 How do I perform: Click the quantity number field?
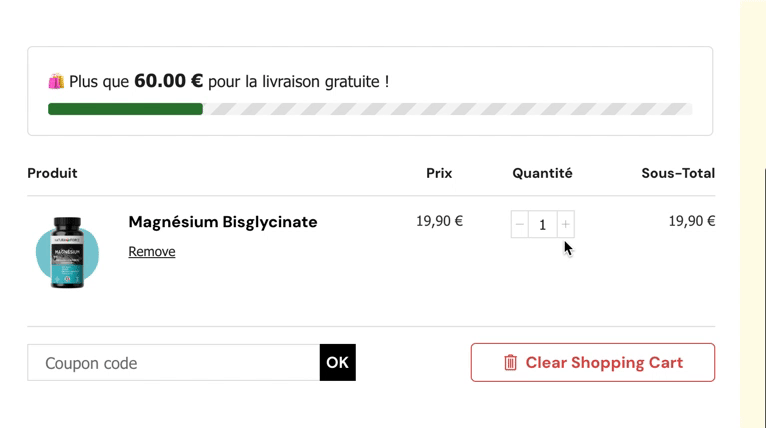542,224
